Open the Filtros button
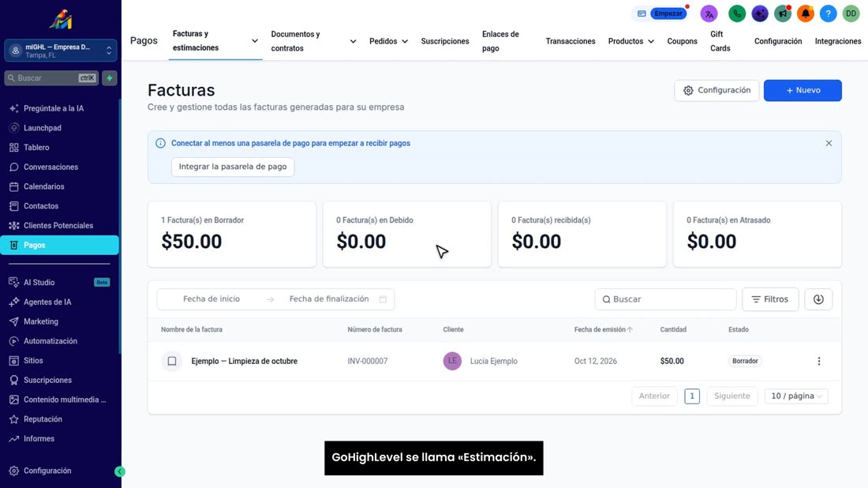 click(770, 299)
